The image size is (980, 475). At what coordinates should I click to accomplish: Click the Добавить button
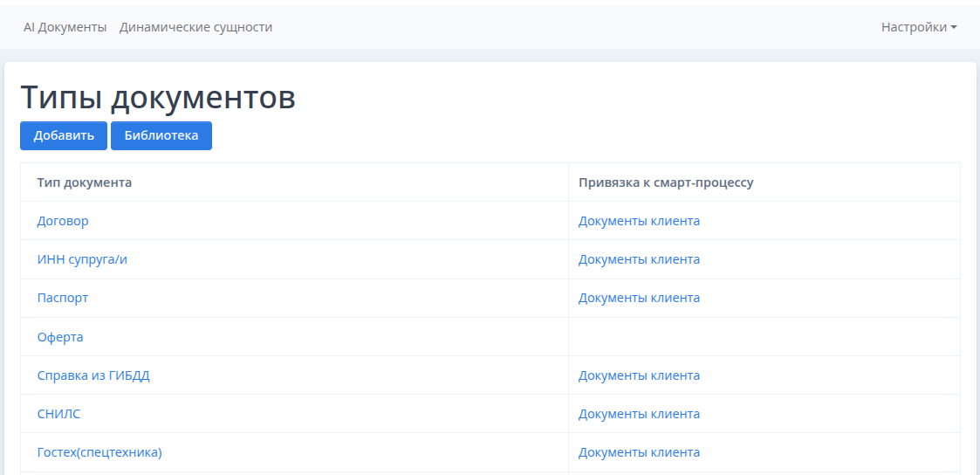[64, 135]
